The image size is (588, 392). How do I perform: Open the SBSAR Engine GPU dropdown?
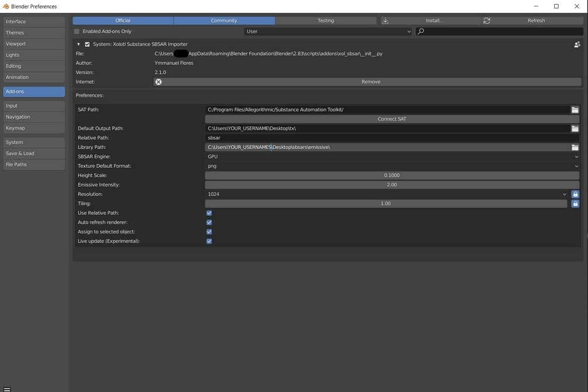coord(392,156)
